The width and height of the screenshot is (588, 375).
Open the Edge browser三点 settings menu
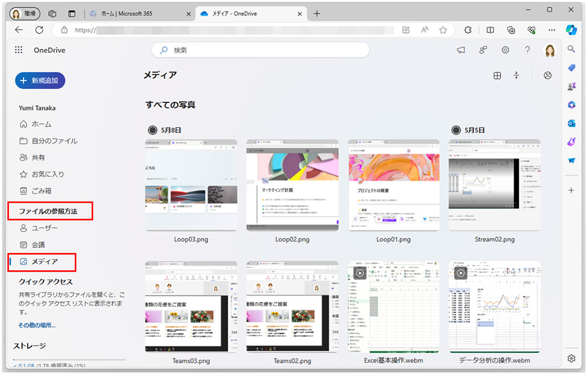552,29
